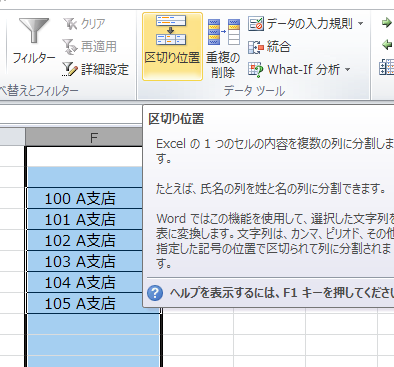Click the help question mark icon in tooltip
The height and width of the screenshot is (367, 394).
[x=155, y=293]
